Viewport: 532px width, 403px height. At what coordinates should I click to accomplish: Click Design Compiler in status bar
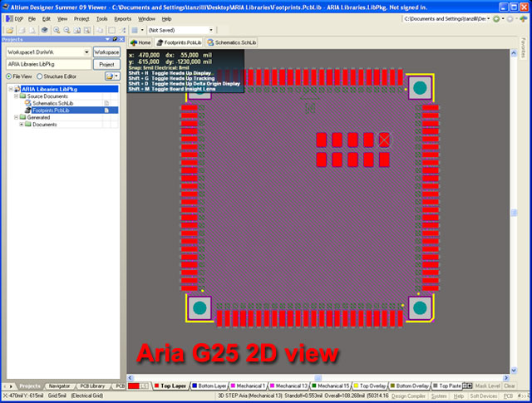pyautogui.click(x=408, y=396)
